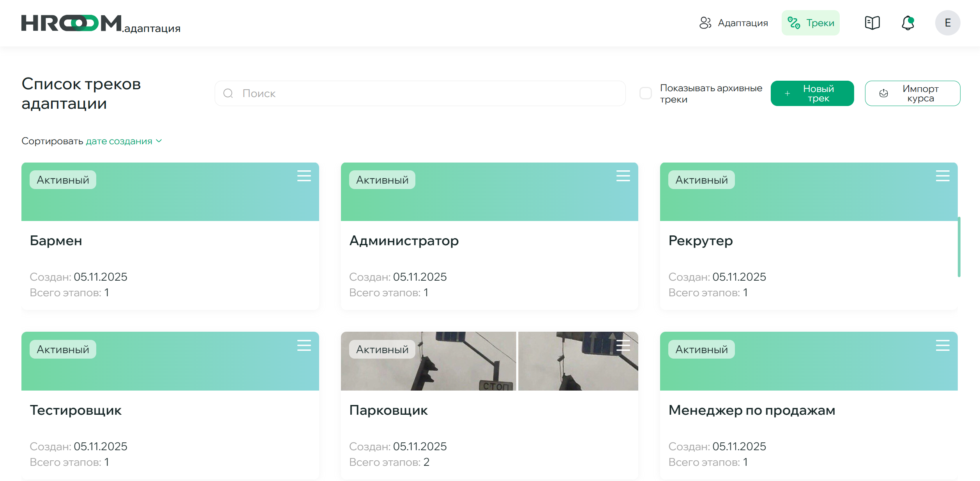This screenshot has width=980, height=481.
Task: Enable Показывать архивные треки
Action: click(646, 93)
